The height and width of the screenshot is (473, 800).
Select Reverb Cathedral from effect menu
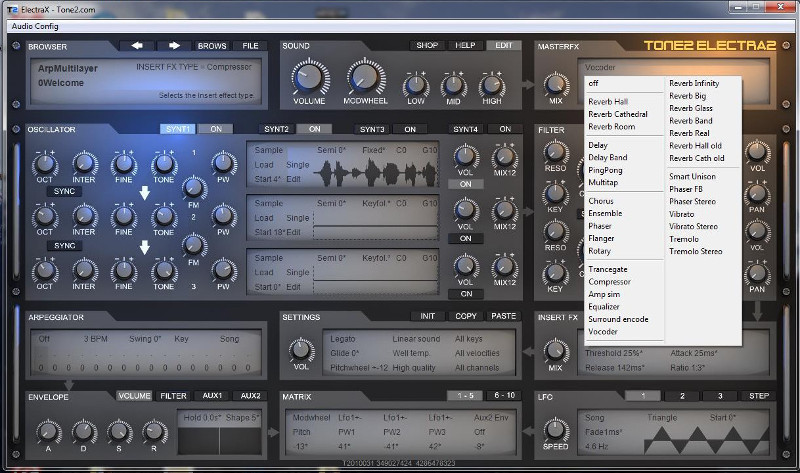point(618,114)
